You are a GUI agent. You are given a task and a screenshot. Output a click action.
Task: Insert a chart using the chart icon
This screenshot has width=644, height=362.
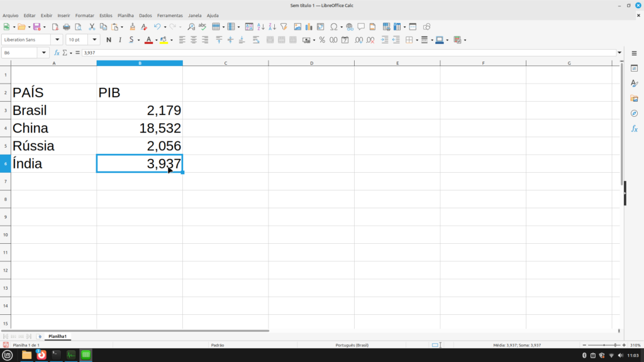coord(309,27)
